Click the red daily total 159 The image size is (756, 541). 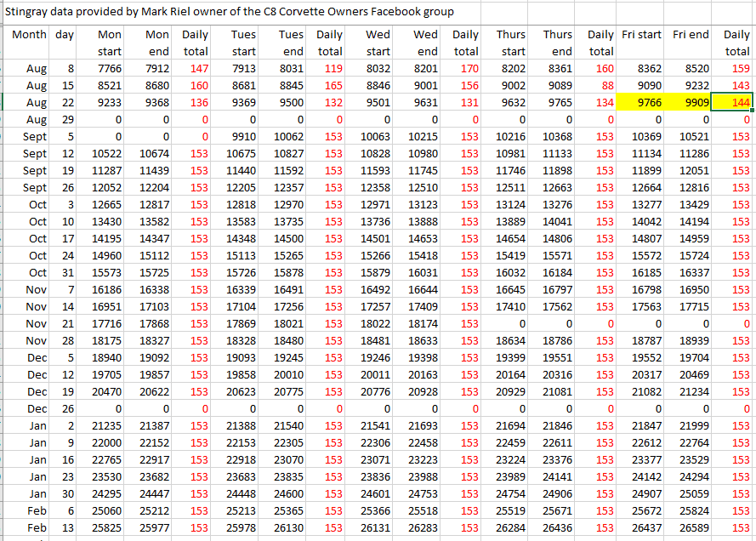(736, 68)
